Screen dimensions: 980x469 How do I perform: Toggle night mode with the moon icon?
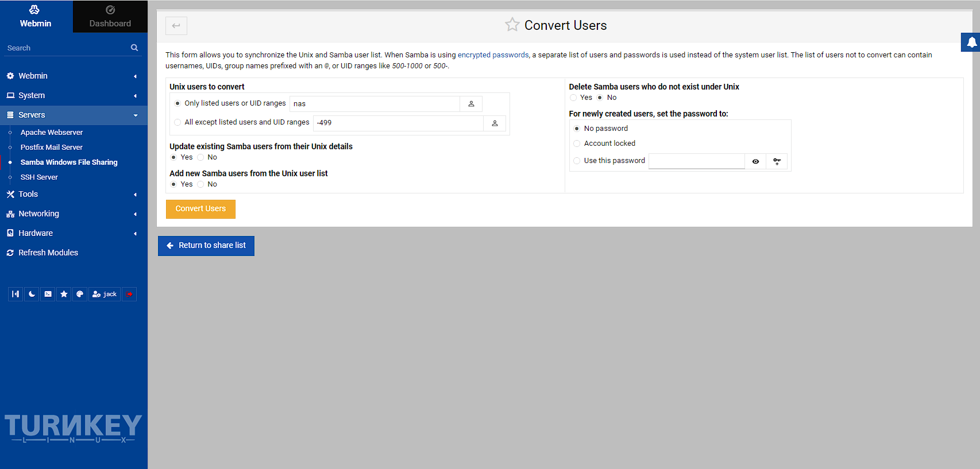32,294
